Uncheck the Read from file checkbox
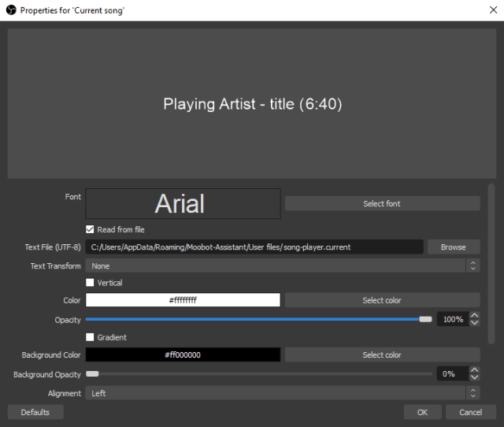The image size is (504, 427). [x=90, y=229]
